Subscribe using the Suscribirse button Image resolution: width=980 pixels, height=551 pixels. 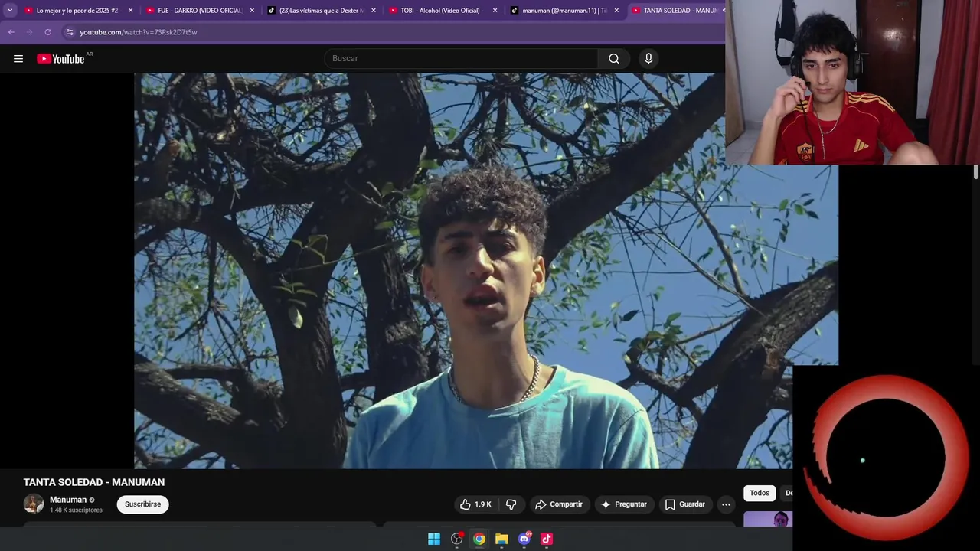pyautogui.click(x=142, y=504)
